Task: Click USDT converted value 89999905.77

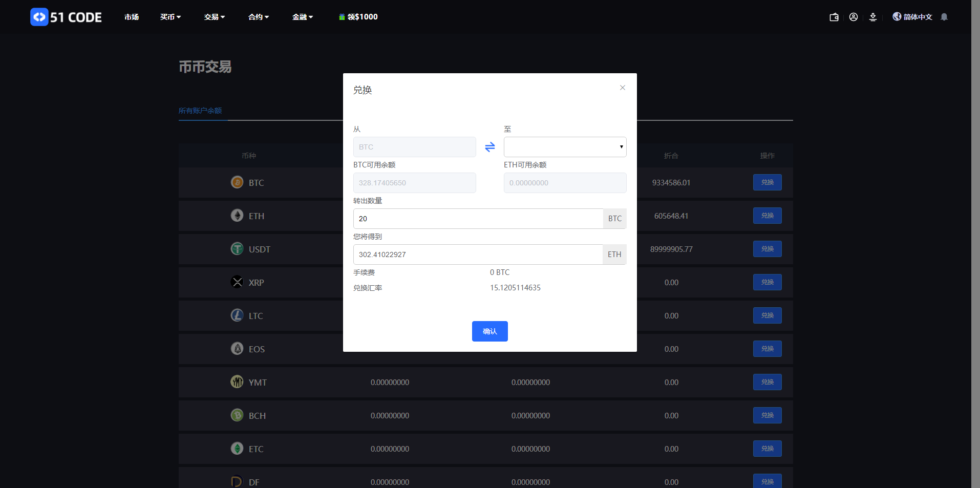Action: click(671, 249)
